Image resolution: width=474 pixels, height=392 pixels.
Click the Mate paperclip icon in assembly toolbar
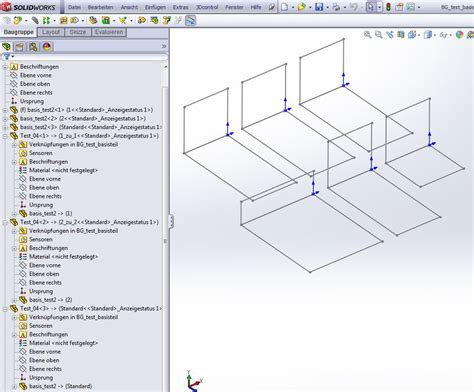point(35,21)
